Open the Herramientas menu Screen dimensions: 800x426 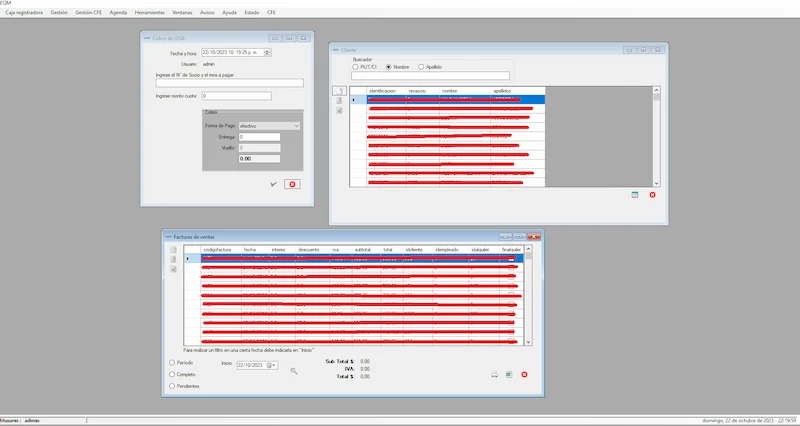[149, 12]
